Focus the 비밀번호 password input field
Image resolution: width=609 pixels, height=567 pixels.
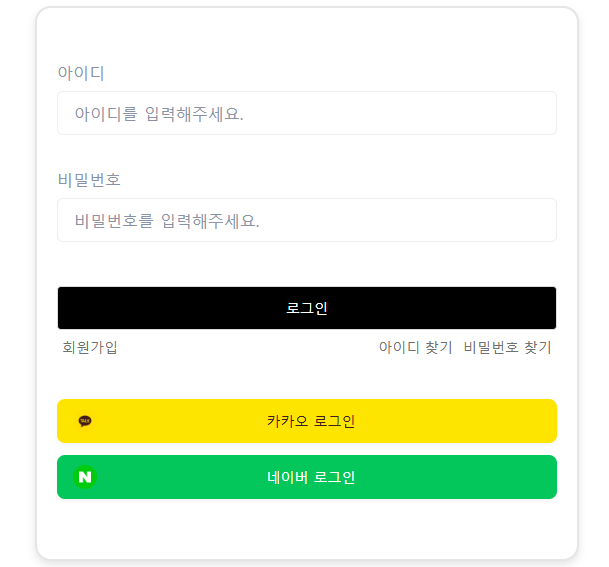coord(306,220)
